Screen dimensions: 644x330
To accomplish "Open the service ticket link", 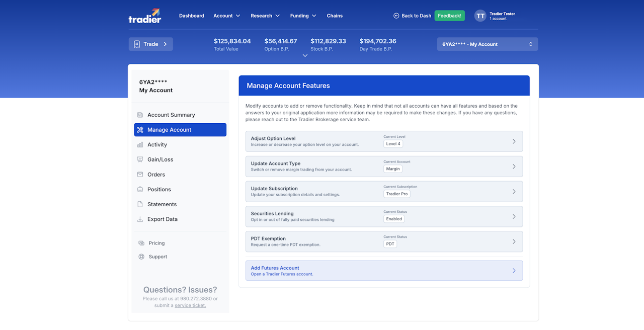I will pyautogui.click(x=190, y=305).
